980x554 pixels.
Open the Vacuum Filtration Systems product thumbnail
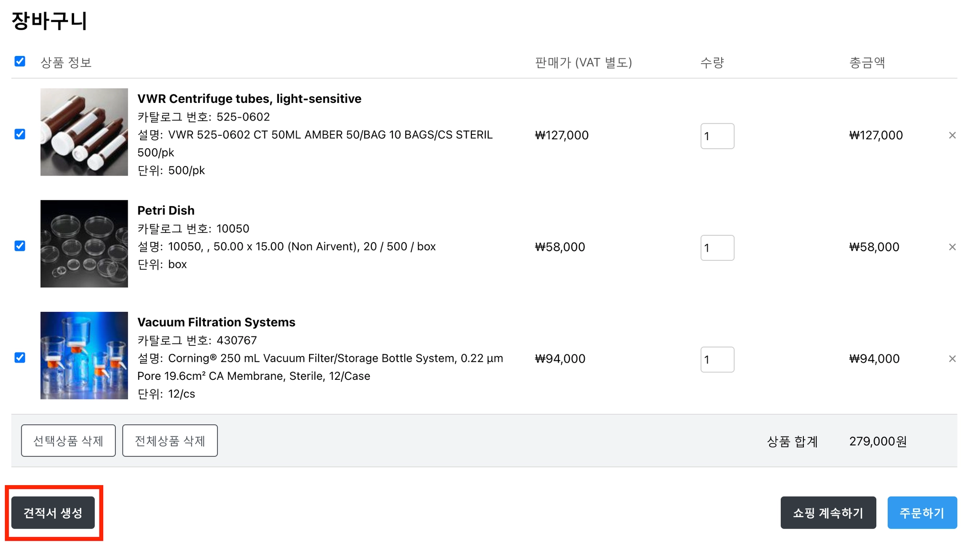[x=84, y=355]
